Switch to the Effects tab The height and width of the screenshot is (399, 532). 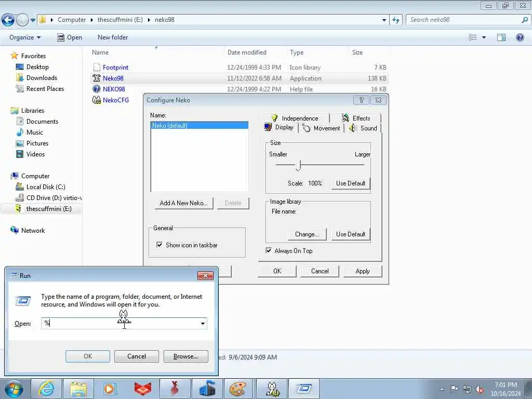click(355, 118)
